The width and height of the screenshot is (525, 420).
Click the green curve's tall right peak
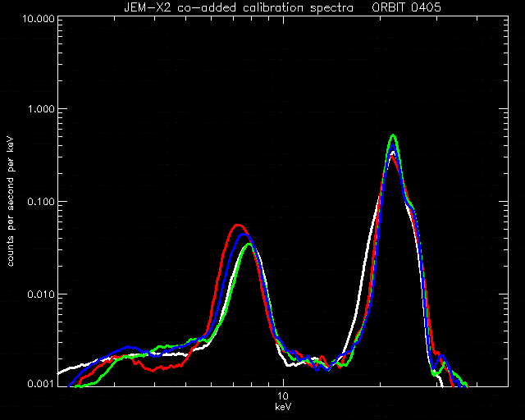pos(394,135)
